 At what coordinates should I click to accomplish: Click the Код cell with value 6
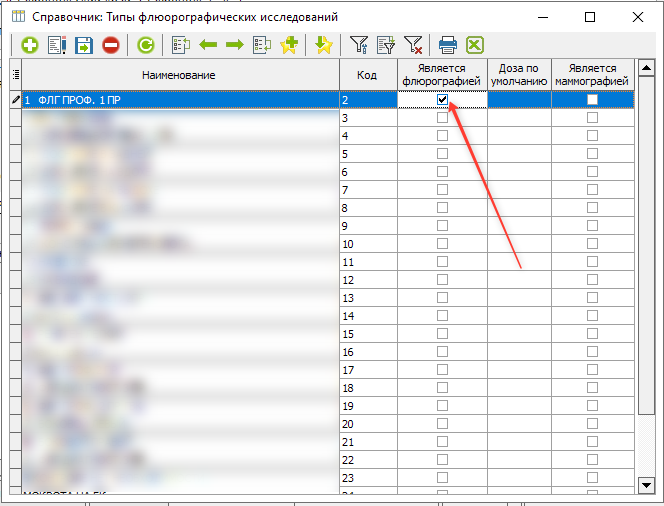pyautogui.click(x=368, y=172)
